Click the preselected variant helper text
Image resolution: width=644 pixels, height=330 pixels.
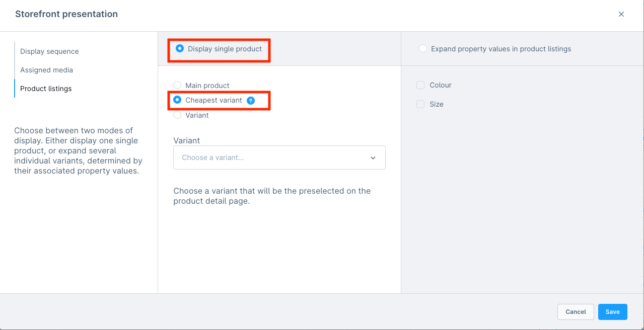point(272,196)
